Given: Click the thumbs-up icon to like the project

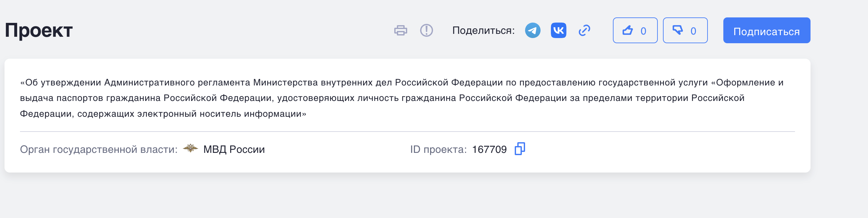Looking at the screenshot, I should pyautogui.click(x=628, y=30).
